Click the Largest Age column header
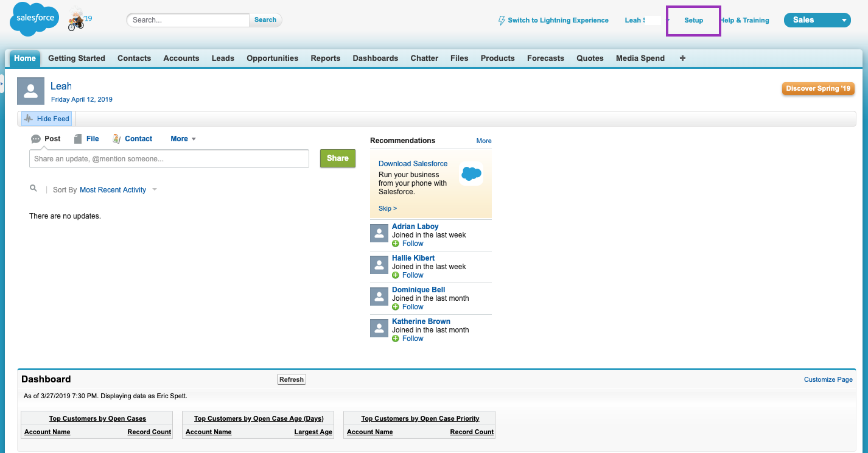This screenshot has height=453, width=868. click(x=313, y=432)
